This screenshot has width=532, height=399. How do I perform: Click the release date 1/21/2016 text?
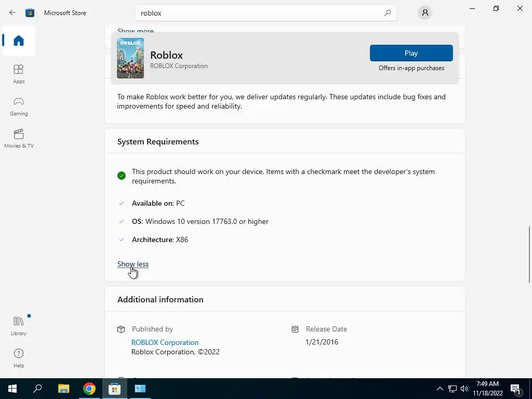click(x=322, y=342)
